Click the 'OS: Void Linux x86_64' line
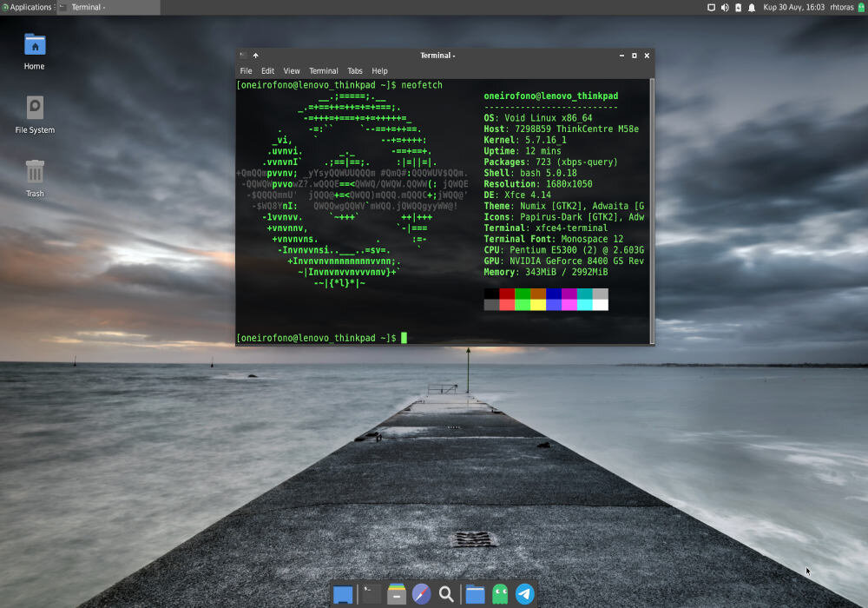The height and width of the screenshot is (608, 868). click(x=538, y=118)
